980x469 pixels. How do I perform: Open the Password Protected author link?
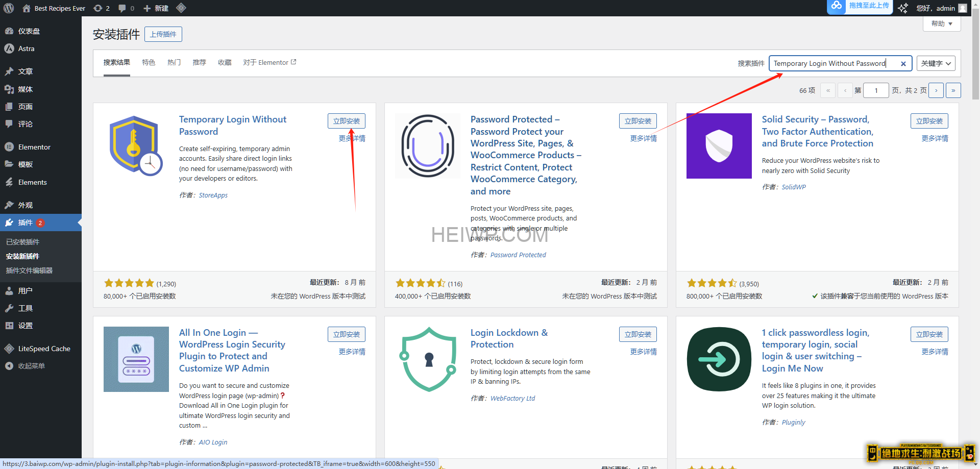click(518, 255)
